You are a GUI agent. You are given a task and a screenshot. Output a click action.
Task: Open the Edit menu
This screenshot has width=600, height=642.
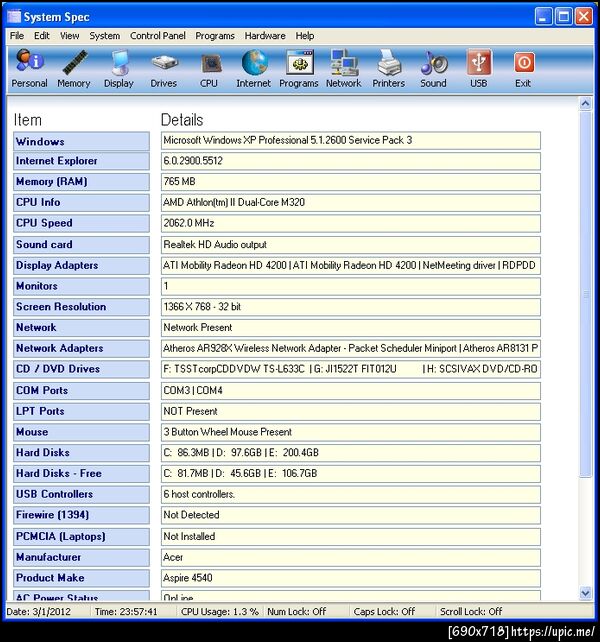point(42,36)
